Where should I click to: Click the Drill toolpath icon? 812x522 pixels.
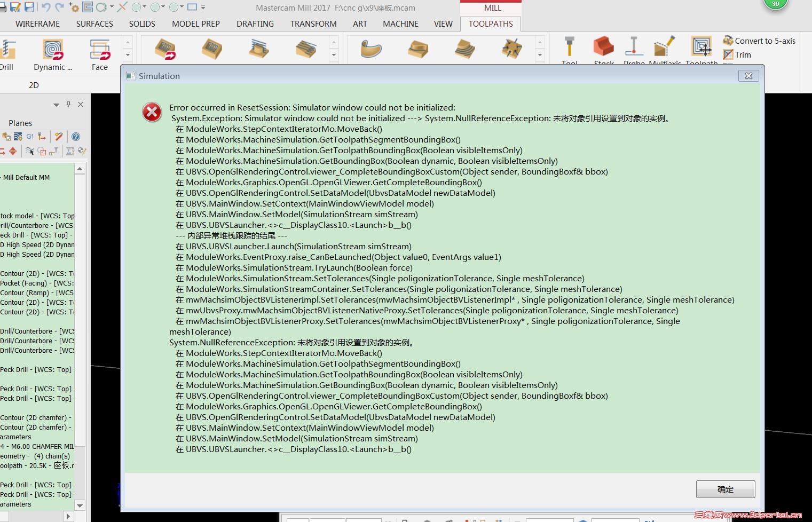[x=7, y=50]
